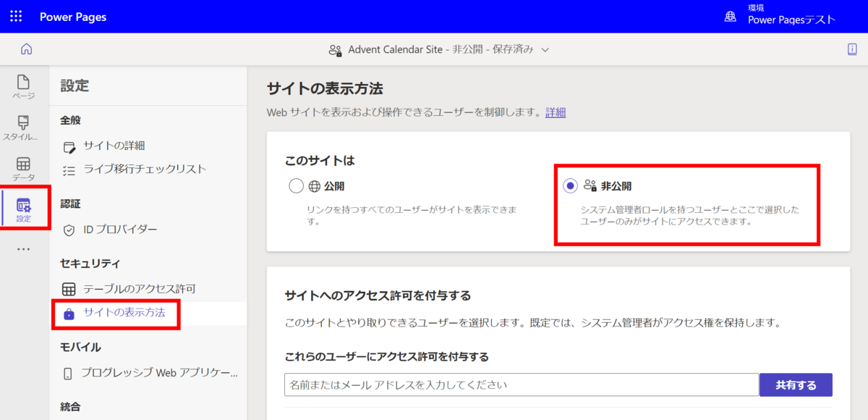
Task: Select the 公開 radio button
Action: coord(296,186)
